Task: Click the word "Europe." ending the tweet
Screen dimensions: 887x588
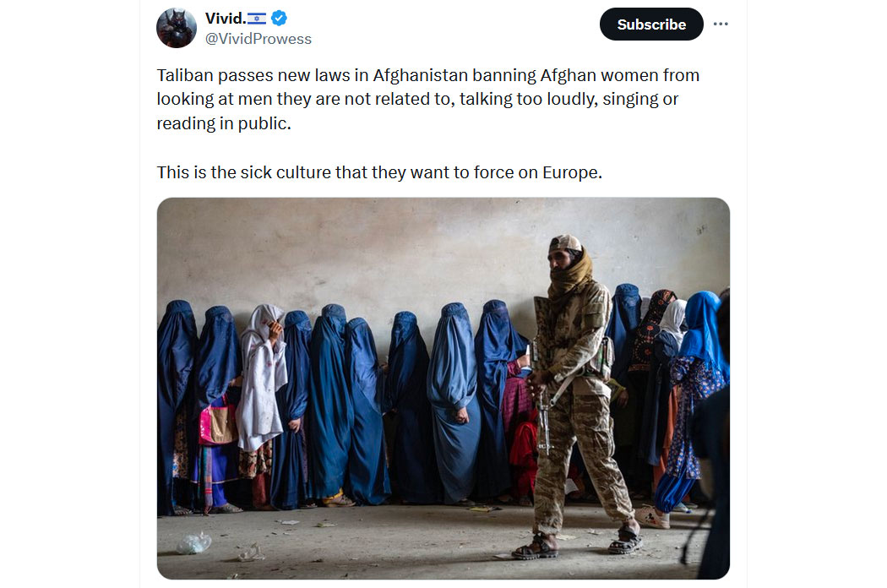Action: (x=573, y=172)
